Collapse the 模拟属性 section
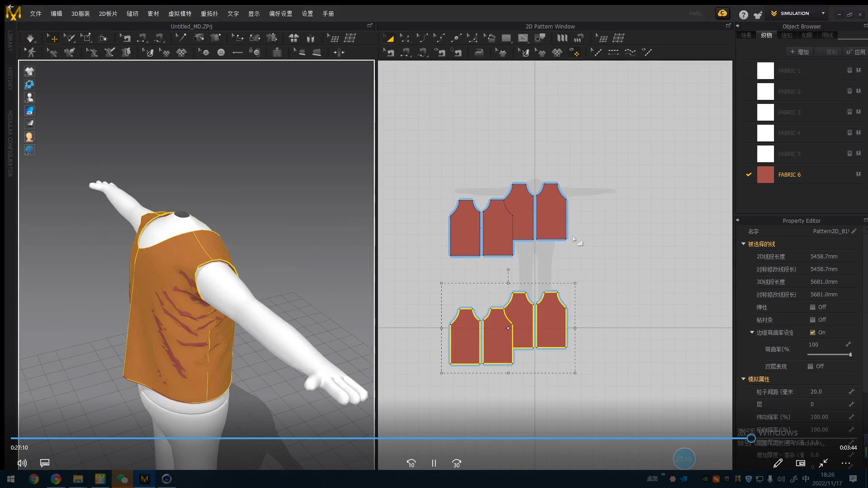The height and width of the screenshot is (488, 868). [x=743, y=379]
